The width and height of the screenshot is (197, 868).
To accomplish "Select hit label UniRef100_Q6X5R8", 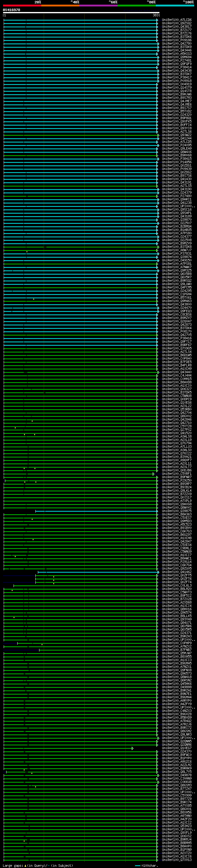I will [176, 274].
